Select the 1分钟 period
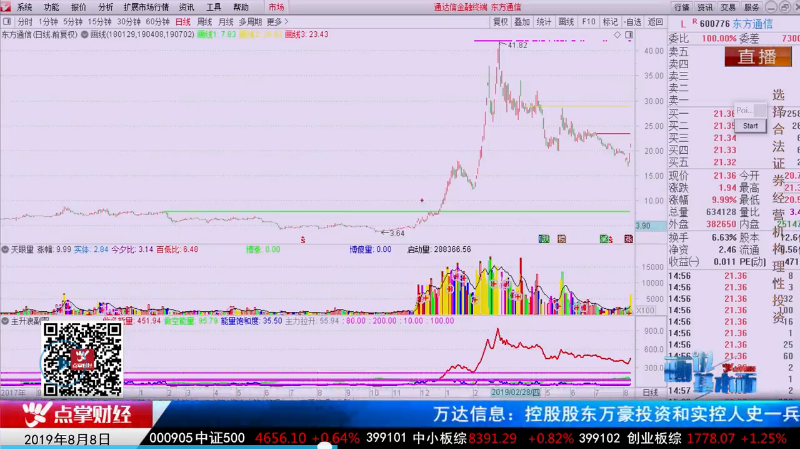 tap(48, 22)
